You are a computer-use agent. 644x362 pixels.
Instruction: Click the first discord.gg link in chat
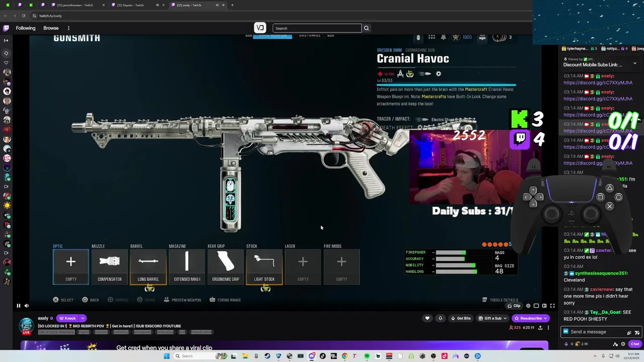pyautogui.click(x=598, y=82)
